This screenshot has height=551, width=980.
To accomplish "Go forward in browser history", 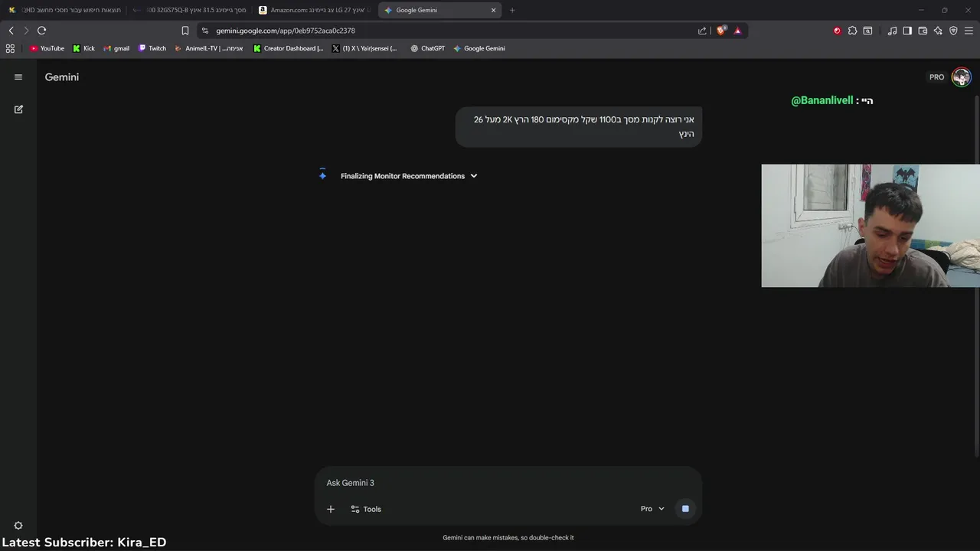I will coord(26,31).
